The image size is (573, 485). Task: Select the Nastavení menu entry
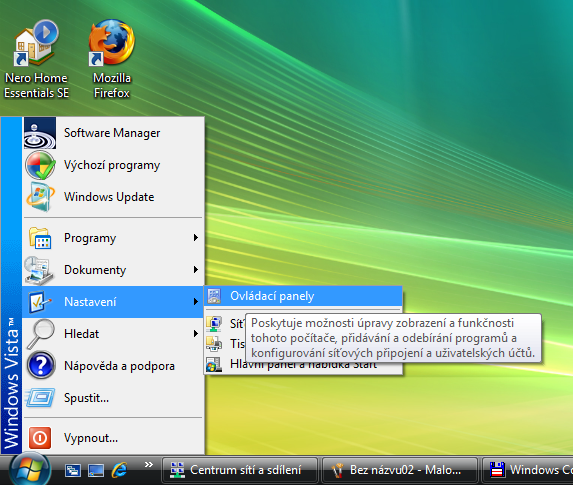(x=113, y=302)
